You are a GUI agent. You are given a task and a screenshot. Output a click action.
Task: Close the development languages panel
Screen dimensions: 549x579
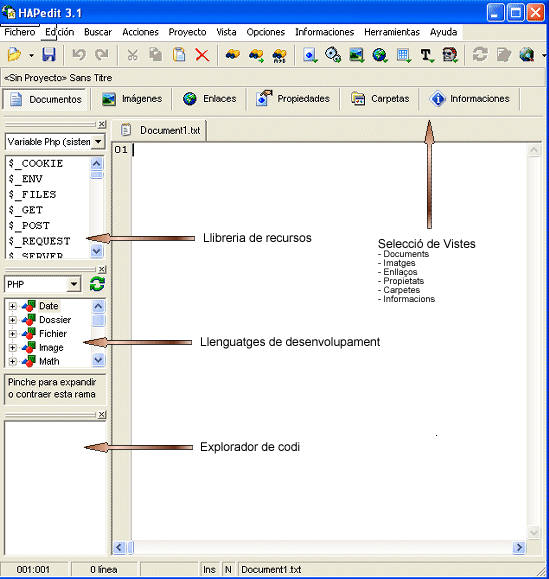click(x=102, y=269)
